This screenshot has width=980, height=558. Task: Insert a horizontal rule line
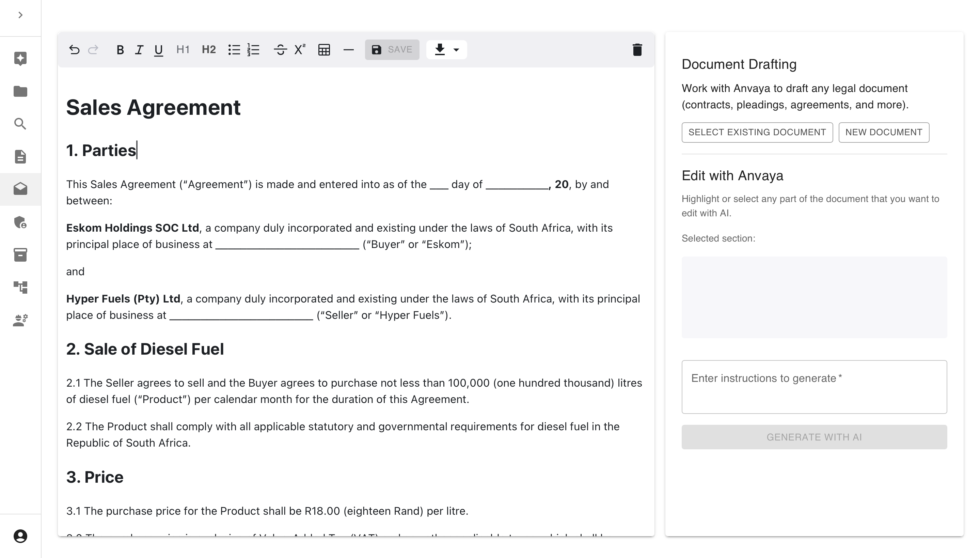coord(348,50)
